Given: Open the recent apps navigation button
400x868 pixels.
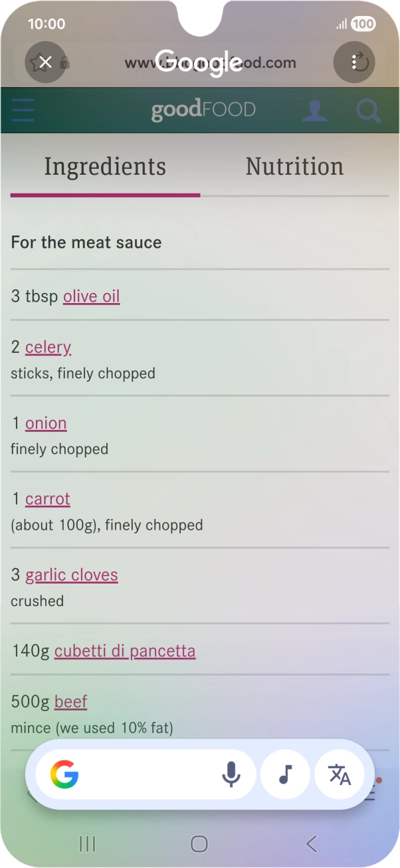Looking at the screenshot, I should click(x=87, y=844).
